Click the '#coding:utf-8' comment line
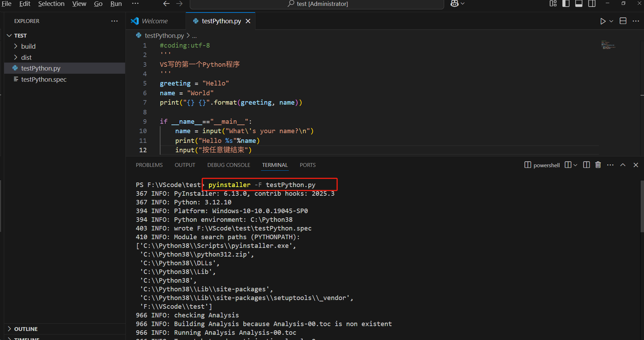This screenshot has height=340, width=644. [185, 45]
